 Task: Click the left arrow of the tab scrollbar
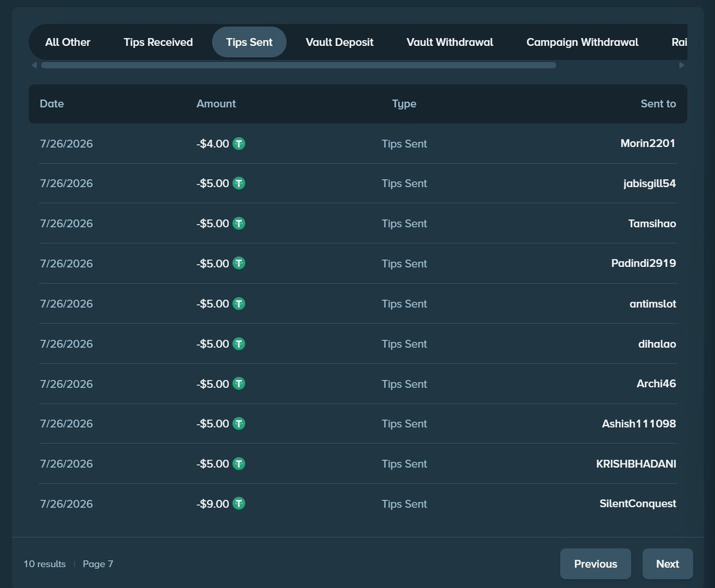click(x=34, y=65)
